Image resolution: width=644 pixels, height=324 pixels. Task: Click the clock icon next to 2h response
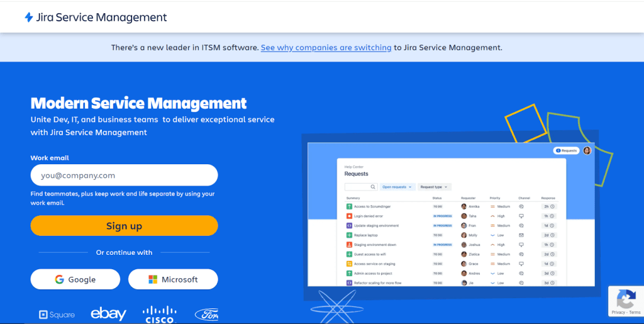tap(552, 206)
